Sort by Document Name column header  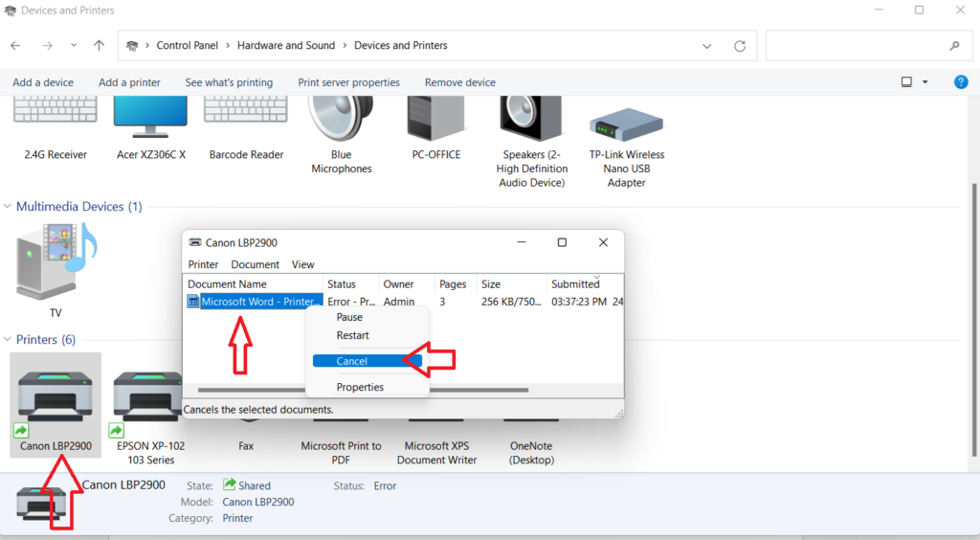tap(253, 283)
